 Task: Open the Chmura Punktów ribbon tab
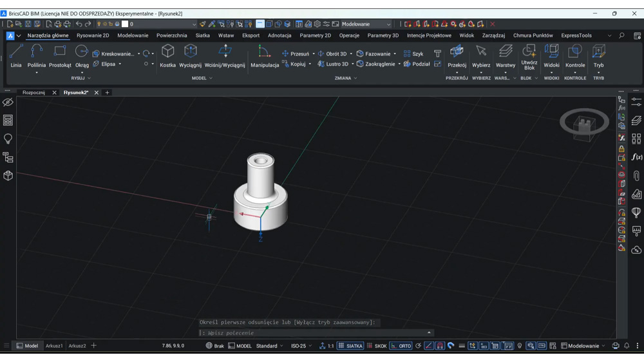pos(533,35)
